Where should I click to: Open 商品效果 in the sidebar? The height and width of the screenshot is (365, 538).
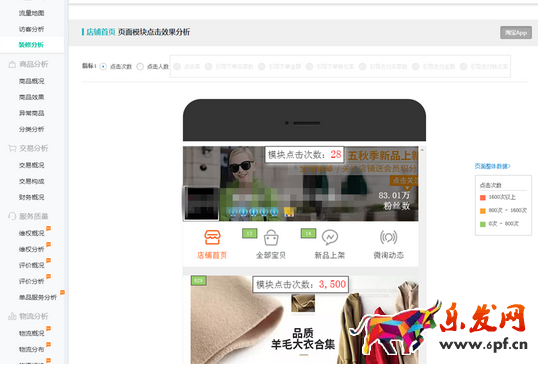pos(32,97)
